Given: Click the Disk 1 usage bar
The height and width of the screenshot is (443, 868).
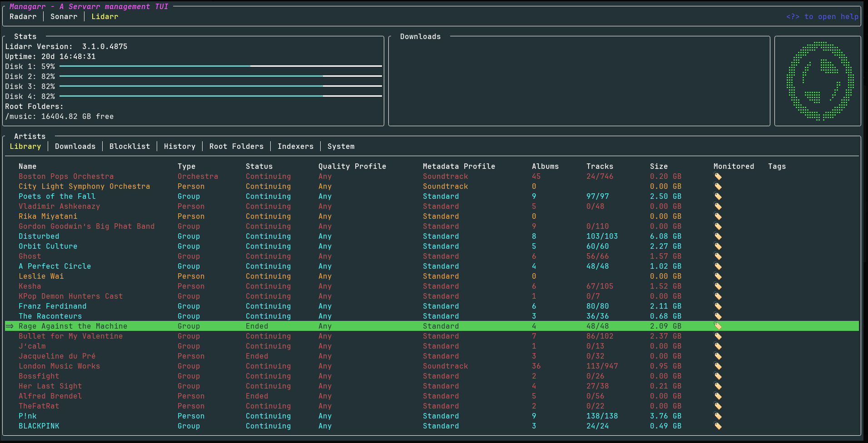Looking at the screenshot, I should tap(220, 66).
